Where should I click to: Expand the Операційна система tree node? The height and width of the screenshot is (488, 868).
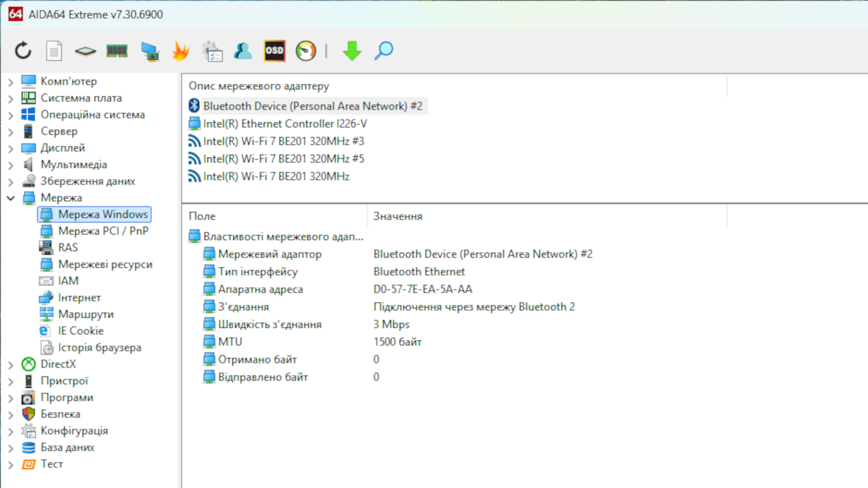coord(10,115)
